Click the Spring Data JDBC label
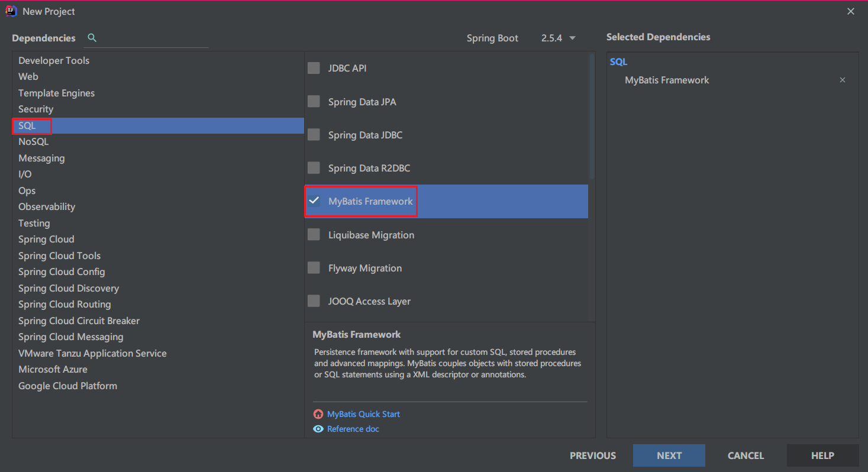The height and width of the screenshot is (472, 868). coord(365,135)
